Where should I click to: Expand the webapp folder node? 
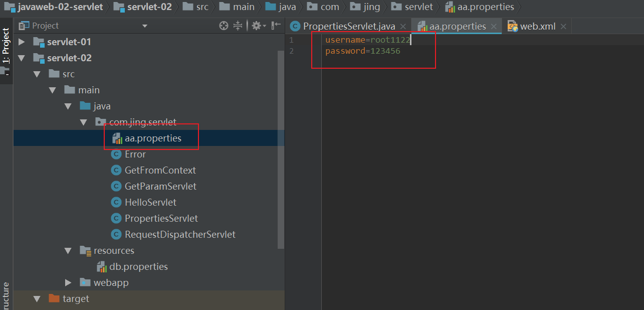coord(68,282)
